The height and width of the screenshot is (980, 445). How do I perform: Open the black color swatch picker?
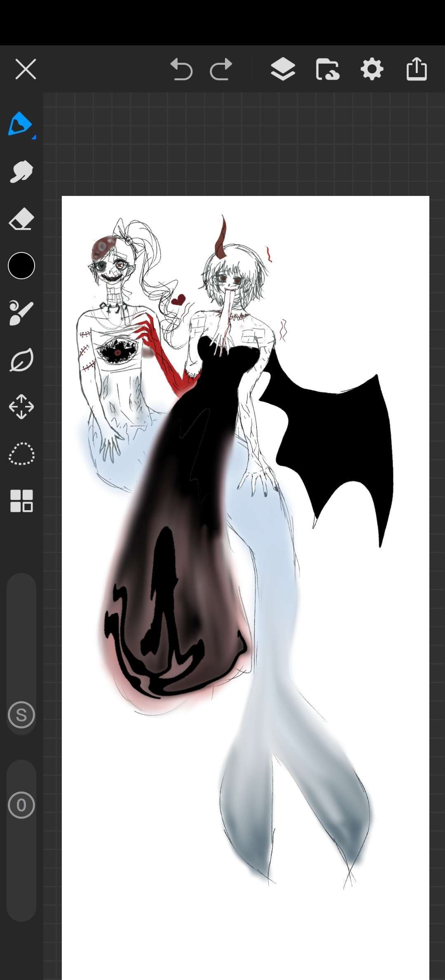[x=21, y=266]
